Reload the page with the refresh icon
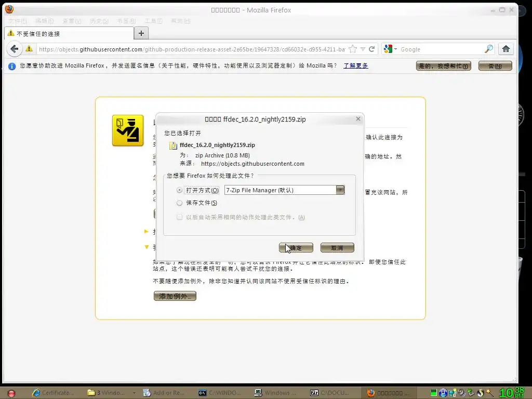Viewport: 532px width, 399px height. [x=372, y=49]
